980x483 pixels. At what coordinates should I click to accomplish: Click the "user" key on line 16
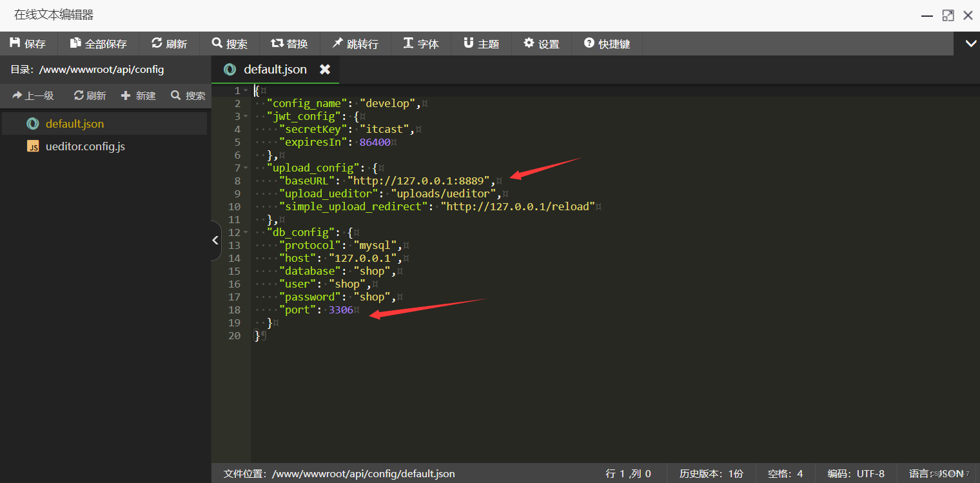click(x=299, y=284)
